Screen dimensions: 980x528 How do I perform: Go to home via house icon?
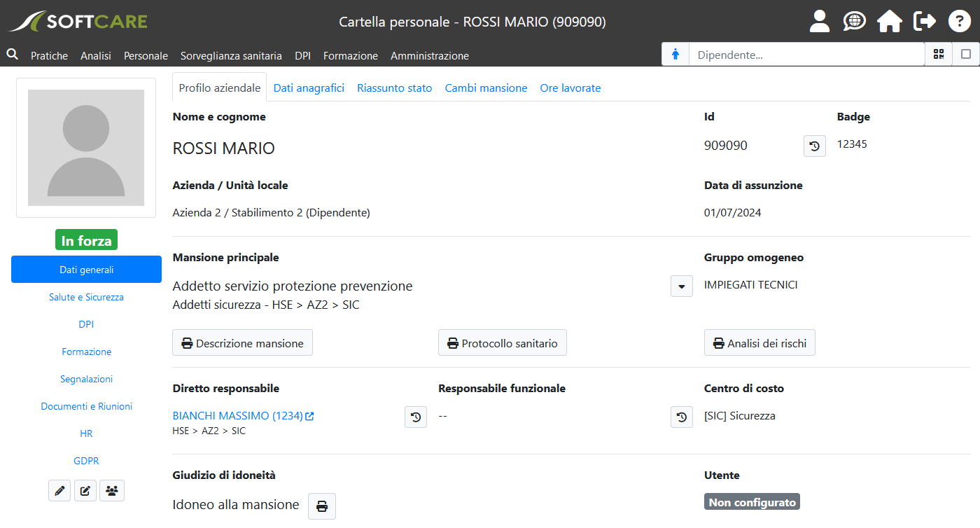pyautogui.click(x=889, y=21)
